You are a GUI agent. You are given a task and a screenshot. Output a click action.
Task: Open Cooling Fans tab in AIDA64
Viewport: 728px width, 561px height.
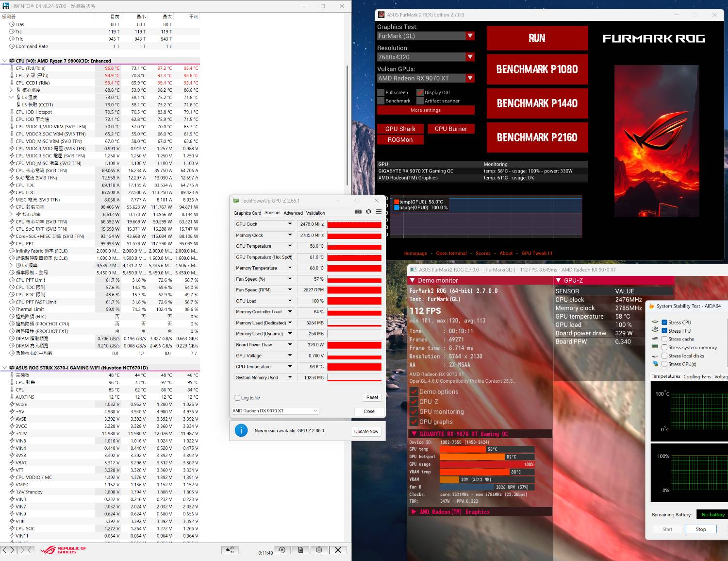coord(697,376)
